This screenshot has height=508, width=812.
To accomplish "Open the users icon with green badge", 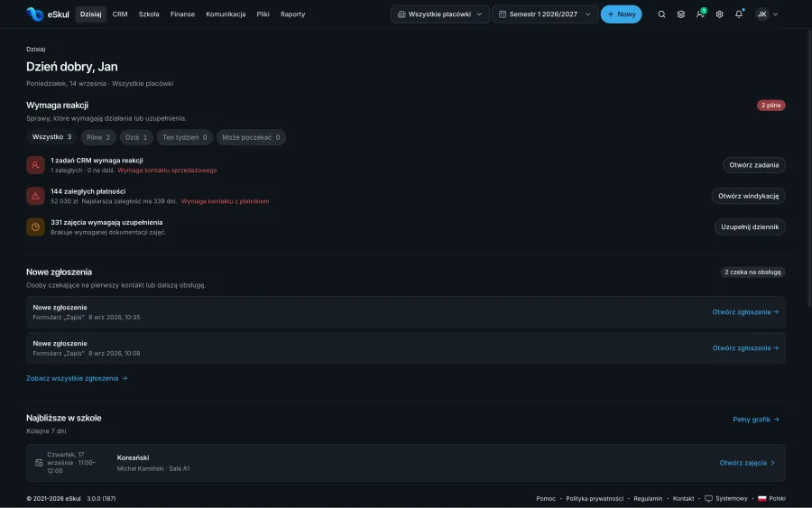I will (700, 14).
